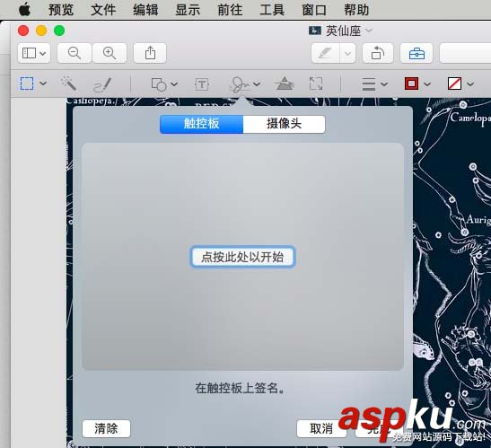Open the 显示 menu

[188, 10]
